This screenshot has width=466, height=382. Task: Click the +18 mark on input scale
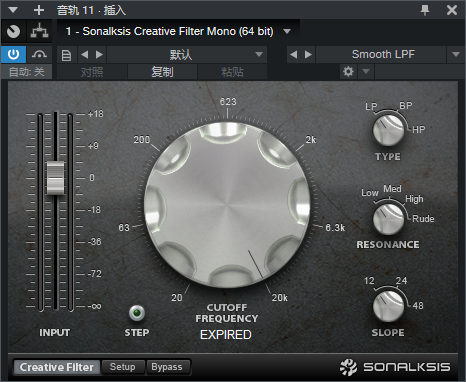click(96, 114)
